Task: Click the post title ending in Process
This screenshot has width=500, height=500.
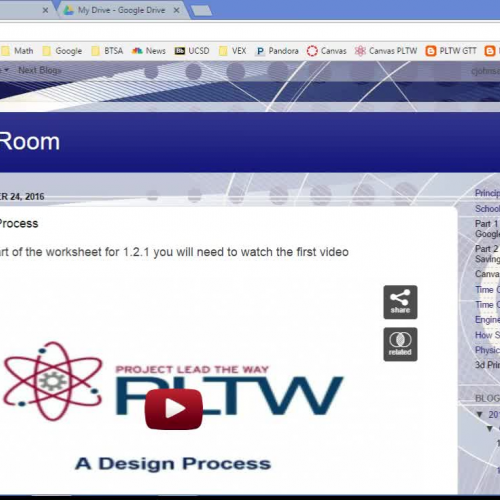Action: click(x=19, y=223)
